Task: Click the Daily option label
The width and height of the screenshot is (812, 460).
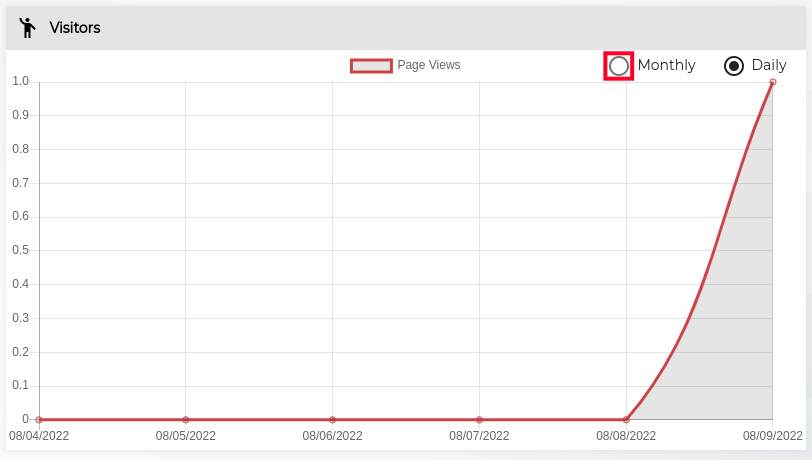Action: coord(769,66)
